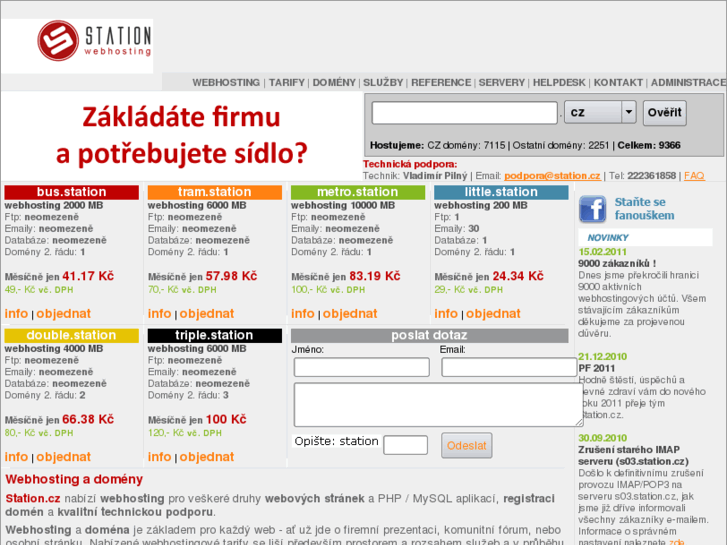Click objednat for double.station plan
Screen dimensions: 727x545
point(64,457)
